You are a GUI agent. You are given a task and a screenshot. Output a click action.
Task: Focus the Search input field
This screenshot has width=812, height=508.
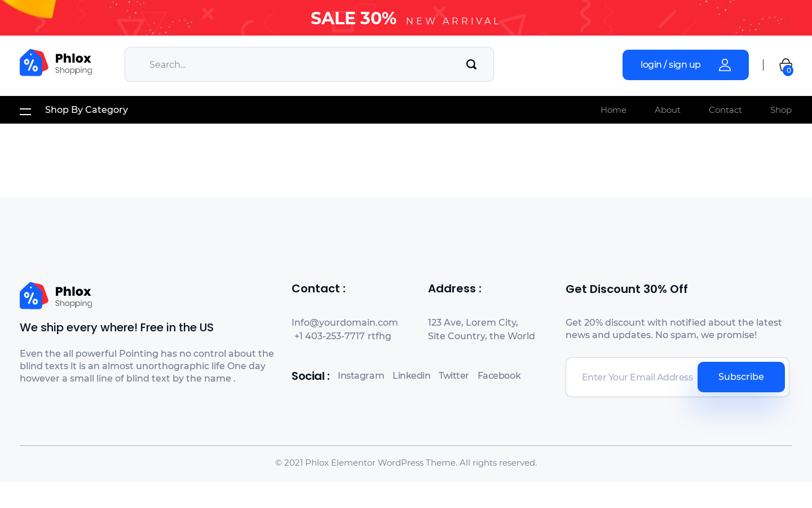(x=299, y=65)
